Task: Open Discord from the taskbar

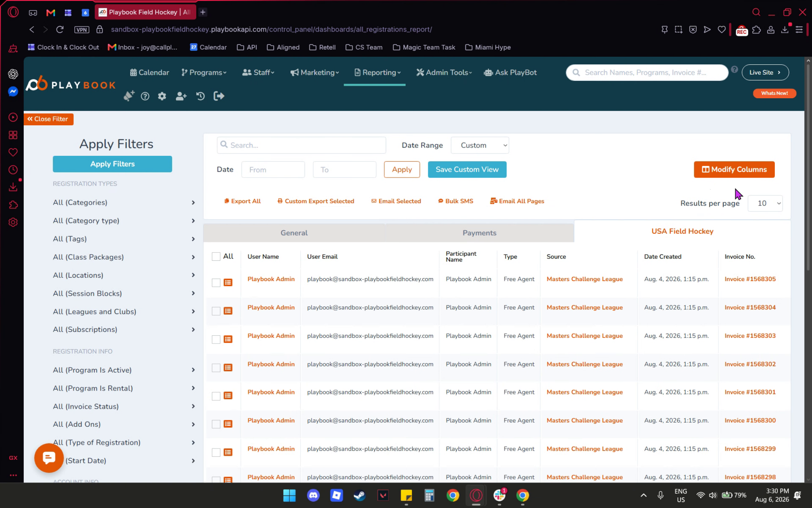Action: [313, 495]
